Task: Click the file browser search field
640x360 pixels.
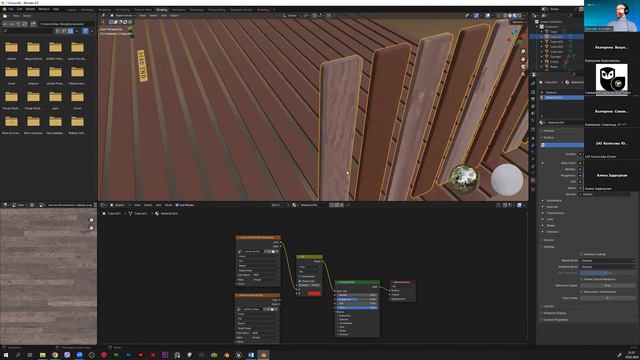Action: pyautogui.click(x=28, y=31)
